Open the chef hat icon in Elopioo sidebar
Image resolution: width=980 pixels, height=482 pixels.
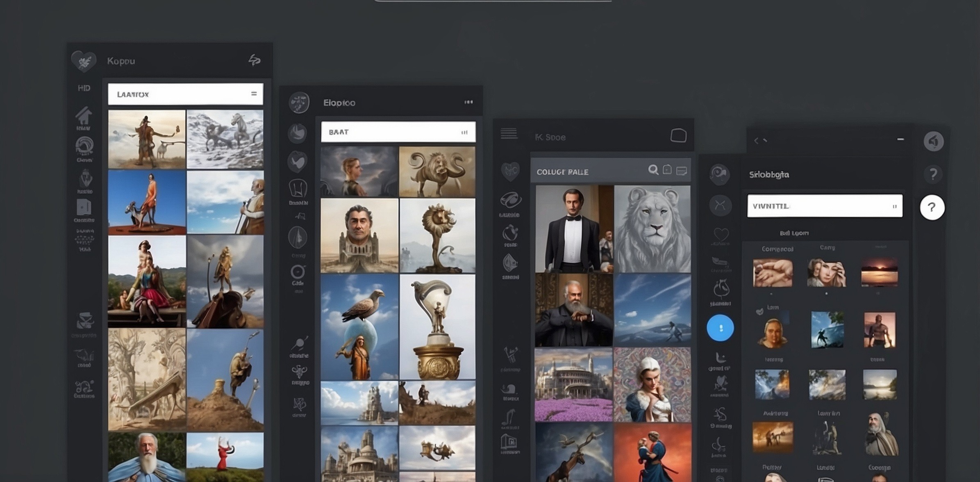[x=298, y=188]
